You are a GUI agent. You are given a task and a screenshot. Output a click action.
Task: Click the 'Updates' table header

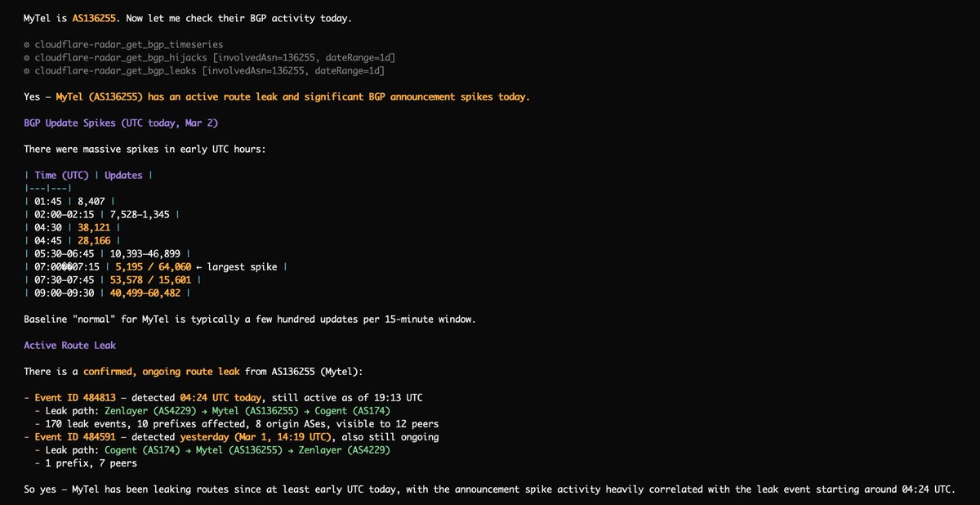[123, 175]
